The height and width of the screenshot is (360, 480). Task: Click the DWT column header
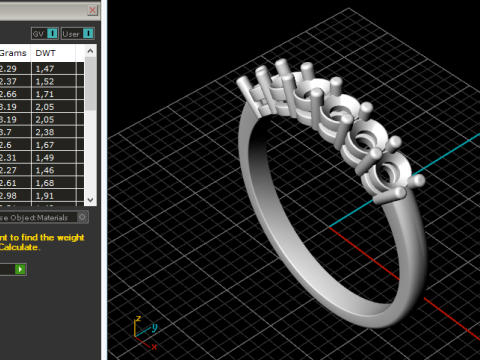point(53,53)
